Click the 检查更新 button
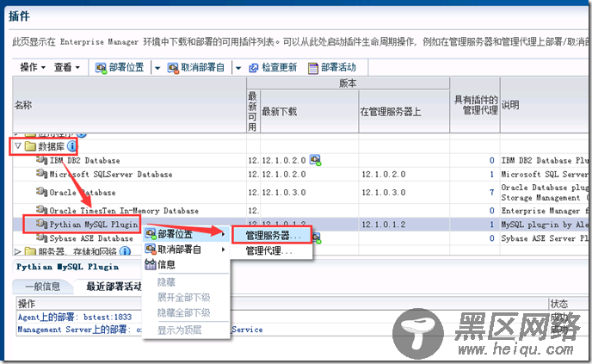The width and height of the screenshot is (592, 364). click(x=273, y=68)
